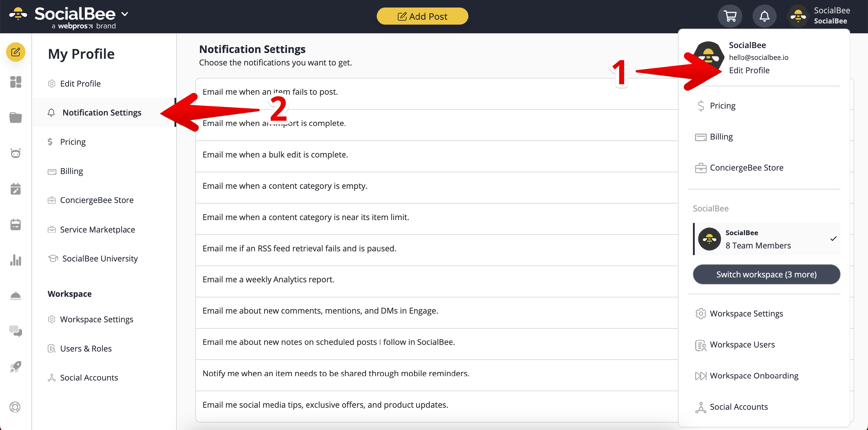Open the Engage chat bubbles sidebar icon
The height and width of the screenshot is (430, 868).
[16, 331]
